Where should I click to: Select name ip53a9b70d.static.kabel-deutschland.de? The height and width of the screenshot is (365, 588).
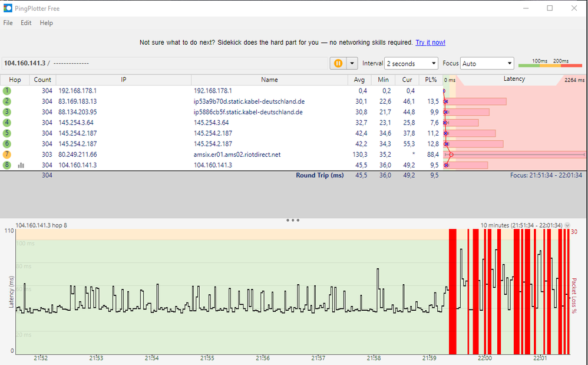tap(249, 101)
